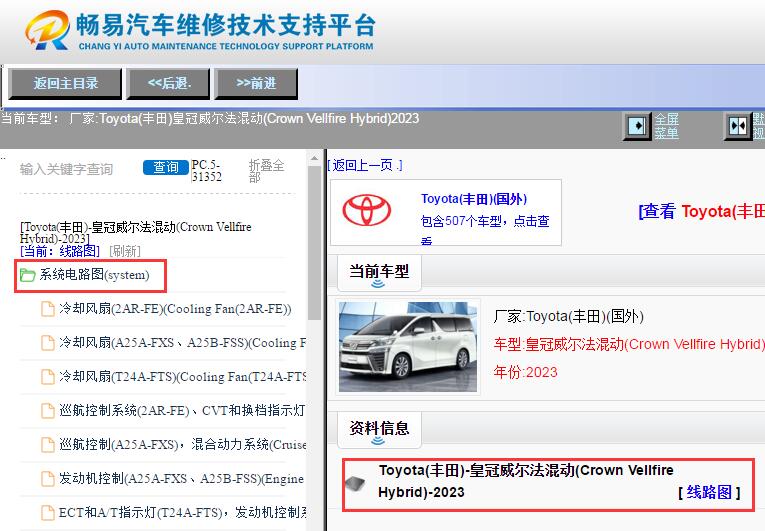Image resolution: width=765 pixels, height=531 pixels.
Task: Select the 当前车型 tab
Action: click(x=379, y=271)
